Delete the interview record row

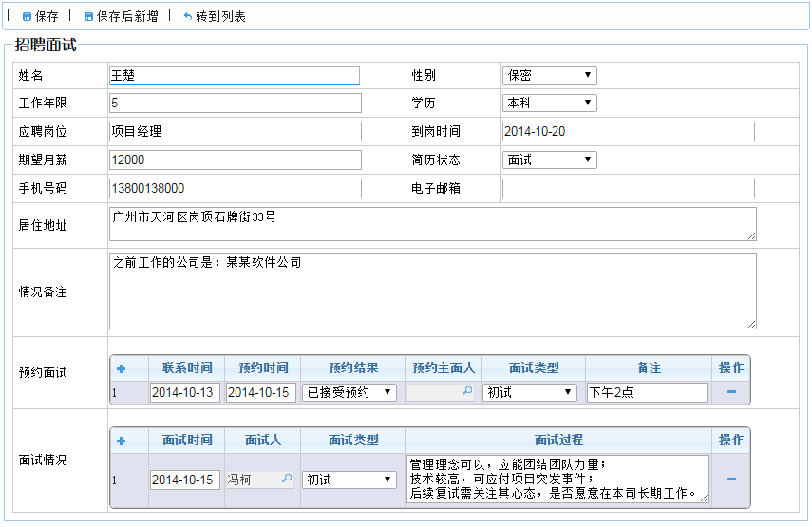click(x=731, y=480)
